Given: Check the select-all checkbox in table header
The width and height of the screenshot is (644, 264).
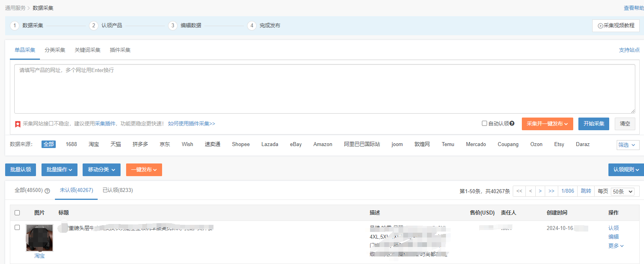Looking at the screenshot, I should (x=17, y=213).
